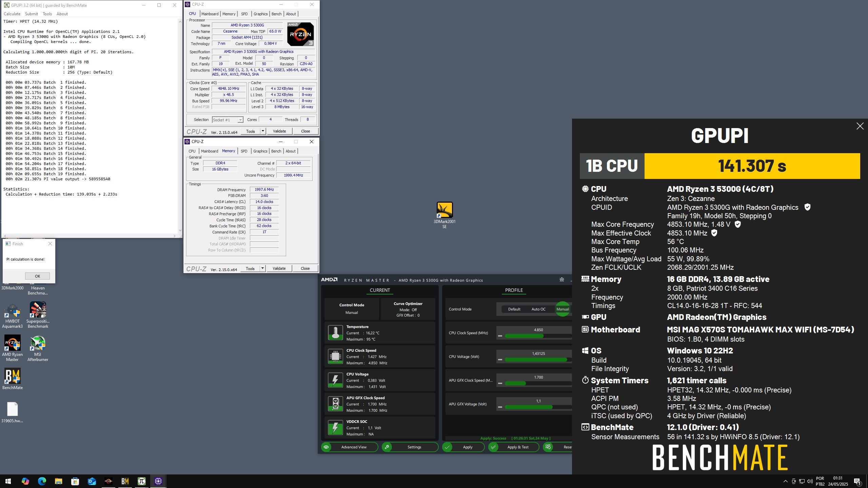This screenshot has width=868, height=488.
Task: Decrease APU GFX Clock Speed with minus button
Action: pyautogui.click(x=500, y=383)
